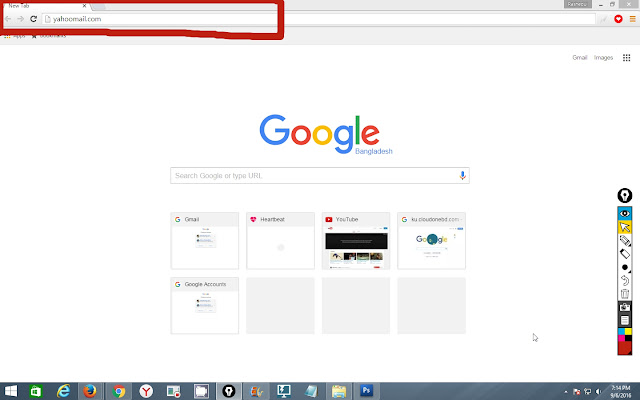Click the Bangladesh text under Google logo

(x=373, y=151)
